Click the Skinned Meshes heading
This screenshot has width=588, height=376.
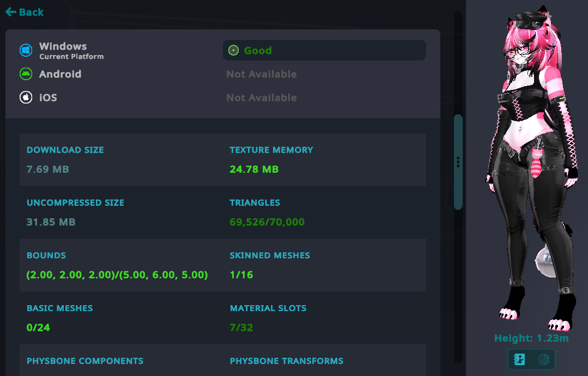(x=270, y=256)
